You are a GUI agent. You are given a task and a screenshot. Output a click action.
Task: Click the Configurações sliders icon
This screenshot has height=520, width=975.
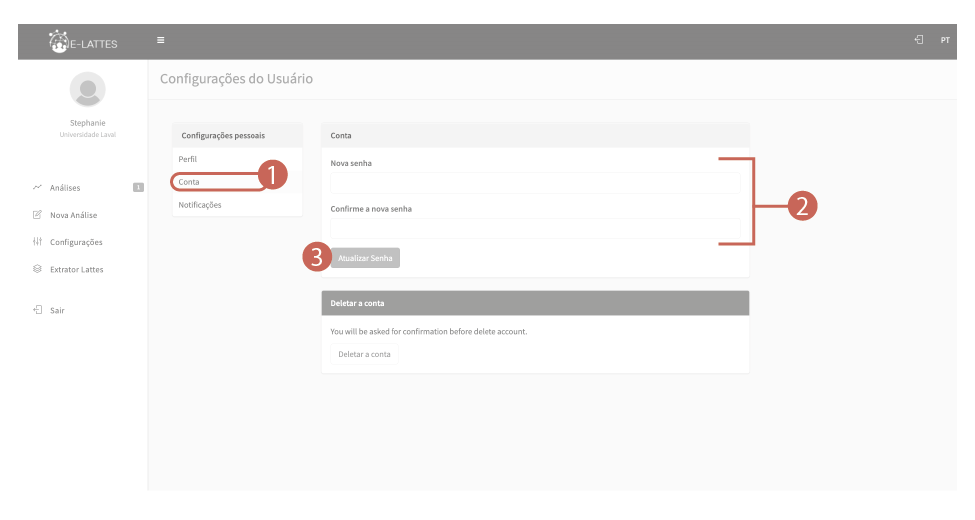37,242
